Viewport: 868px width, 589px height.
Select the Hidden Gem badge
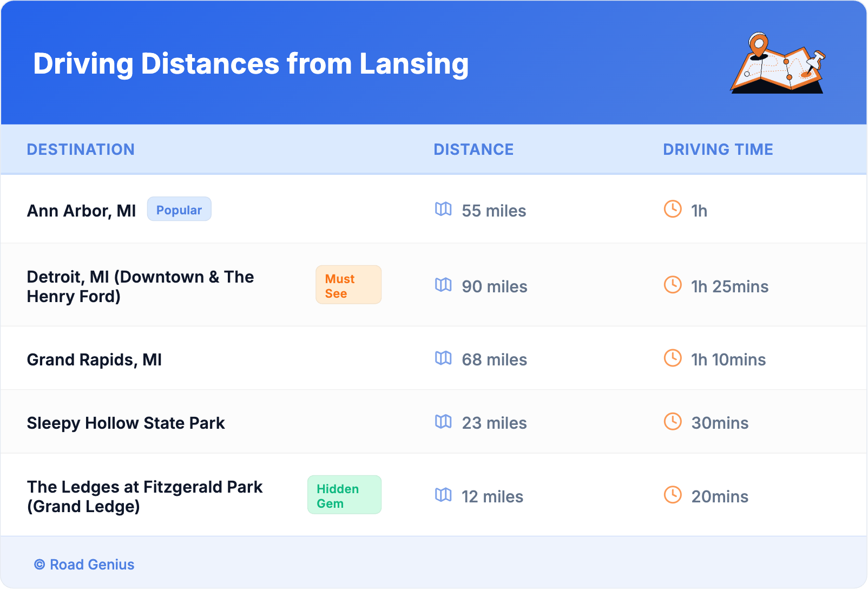344,495
